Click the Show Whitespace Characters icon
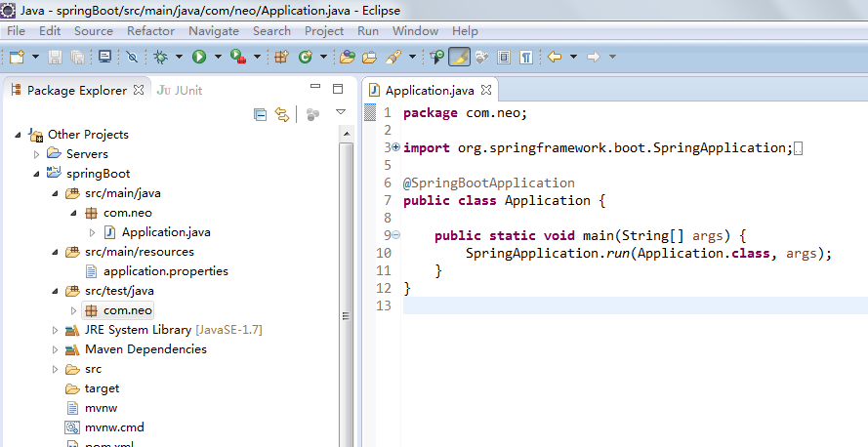Viewport: 868px width, 447px height. [x=526, y=58]
